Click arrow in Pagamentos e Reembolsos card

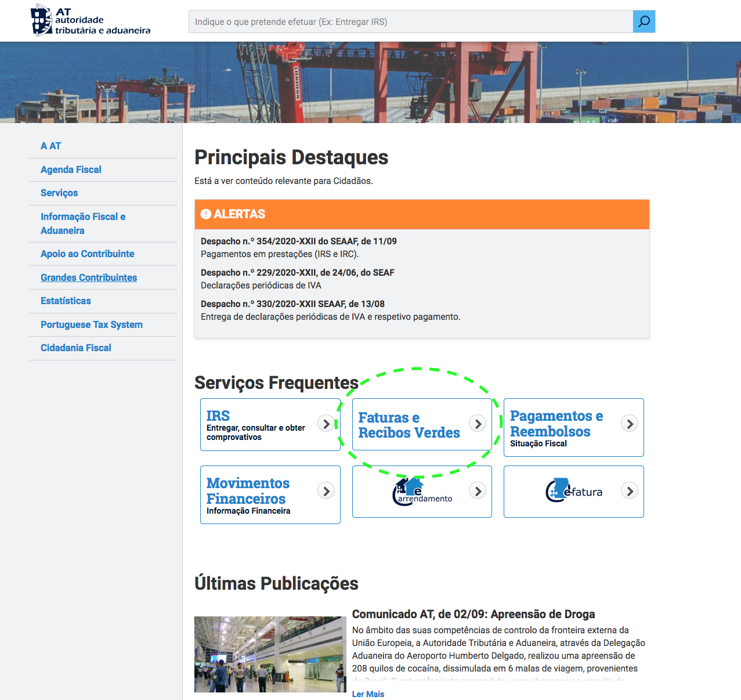pyautogui.click(x=630, y=424)
